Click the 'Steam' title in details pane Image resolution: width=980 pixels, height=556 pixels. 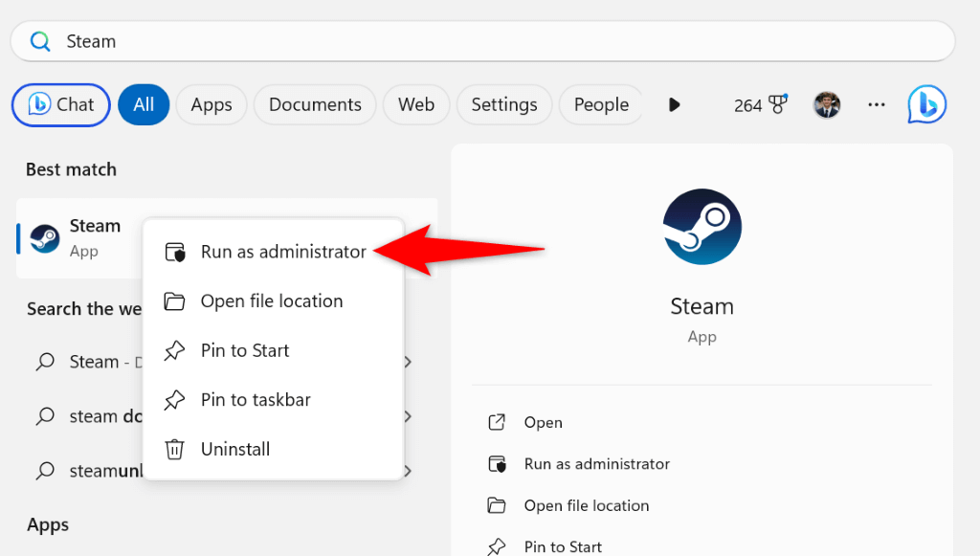click(702, 307)
